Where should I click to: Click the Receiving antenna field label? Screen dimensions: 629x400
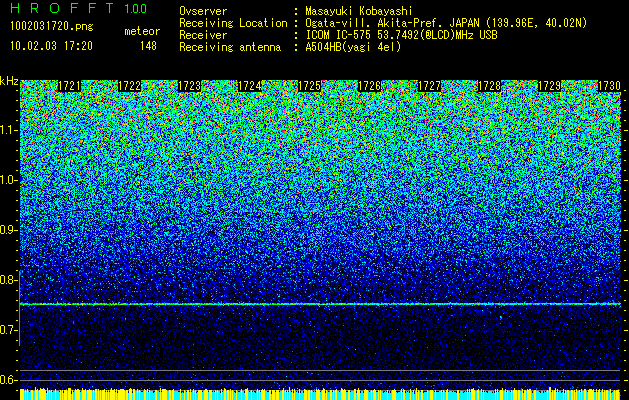click(230, 47)
